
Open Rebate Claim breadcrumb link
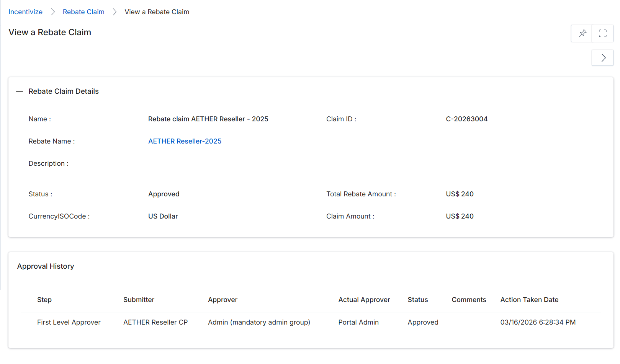83,12
